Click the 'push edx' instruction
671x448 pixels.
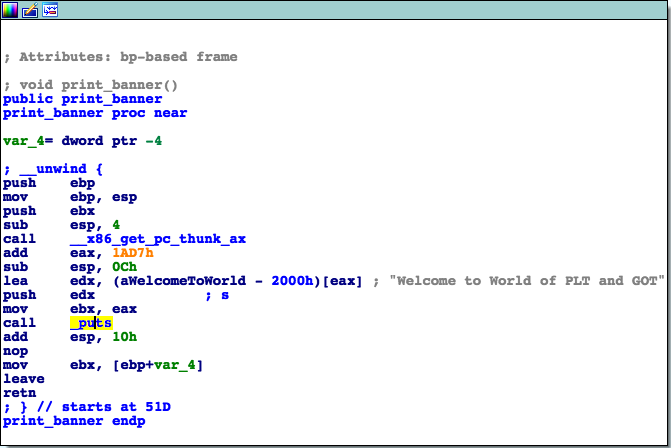[49, 295]
